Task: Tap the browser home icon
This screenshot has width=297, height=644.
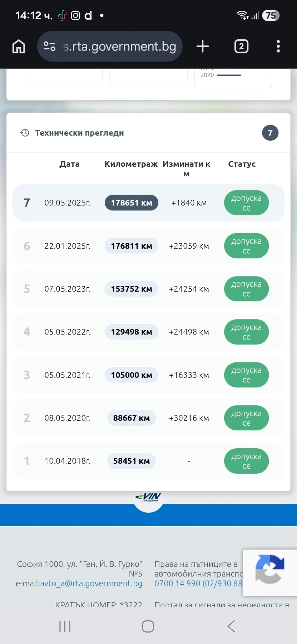Action: point(19,47)
